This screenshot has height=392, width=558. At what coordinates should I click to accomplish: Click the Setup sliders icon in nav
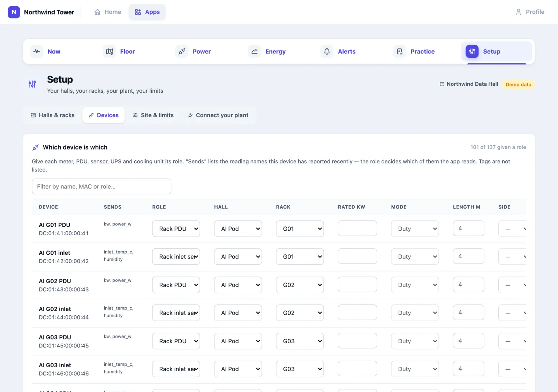[472, 52]
